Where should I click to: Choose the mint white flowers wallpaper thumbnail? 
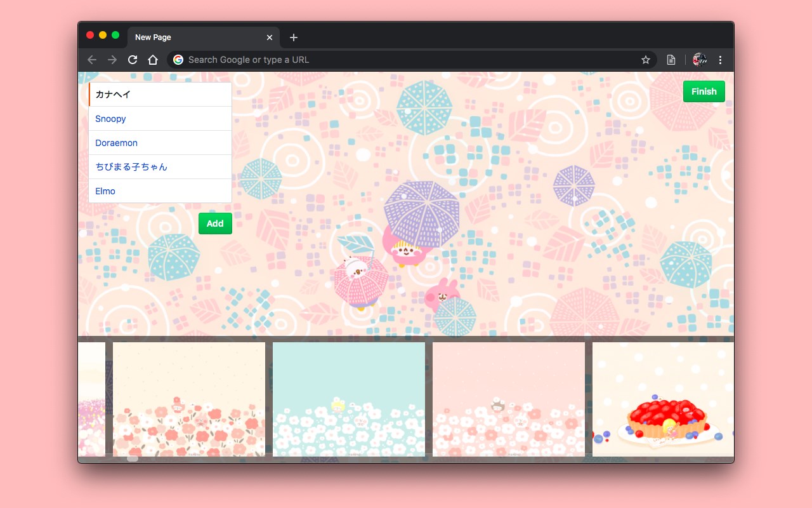349,399
